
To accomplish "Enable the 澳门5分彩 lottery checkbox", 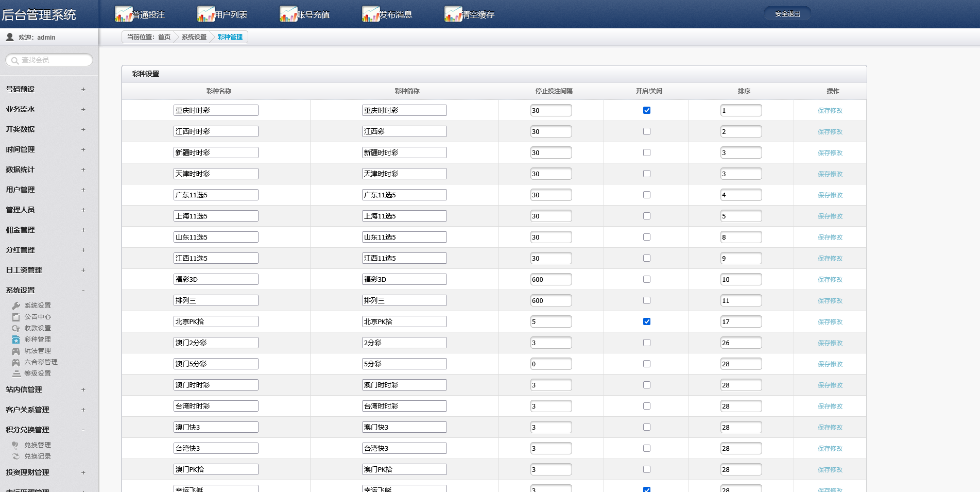I will click(x=647, y=364).
